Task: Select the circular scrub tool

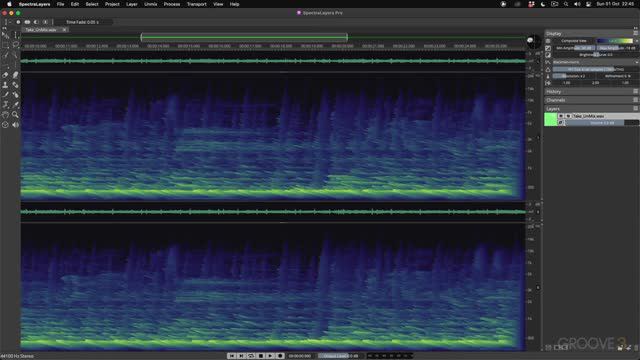Action: (5, 124)
